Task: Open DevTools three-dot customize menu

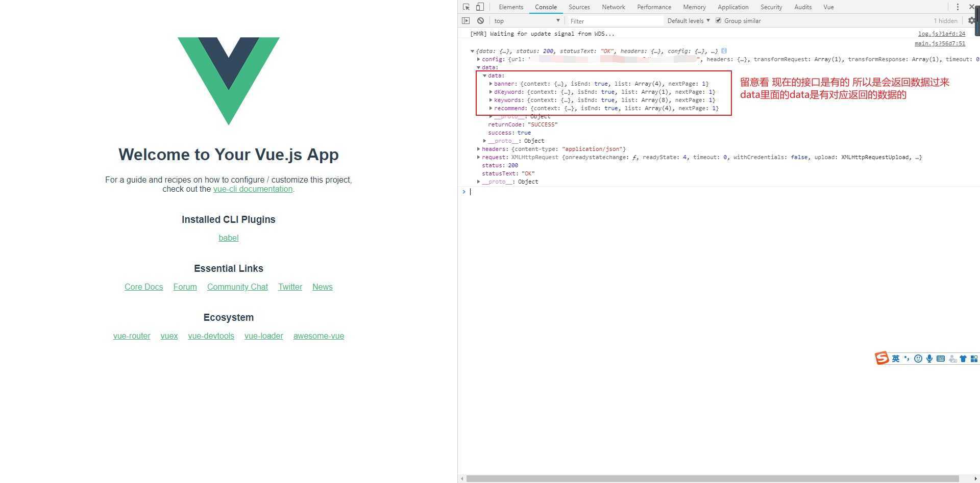Action: coord(958,7)
